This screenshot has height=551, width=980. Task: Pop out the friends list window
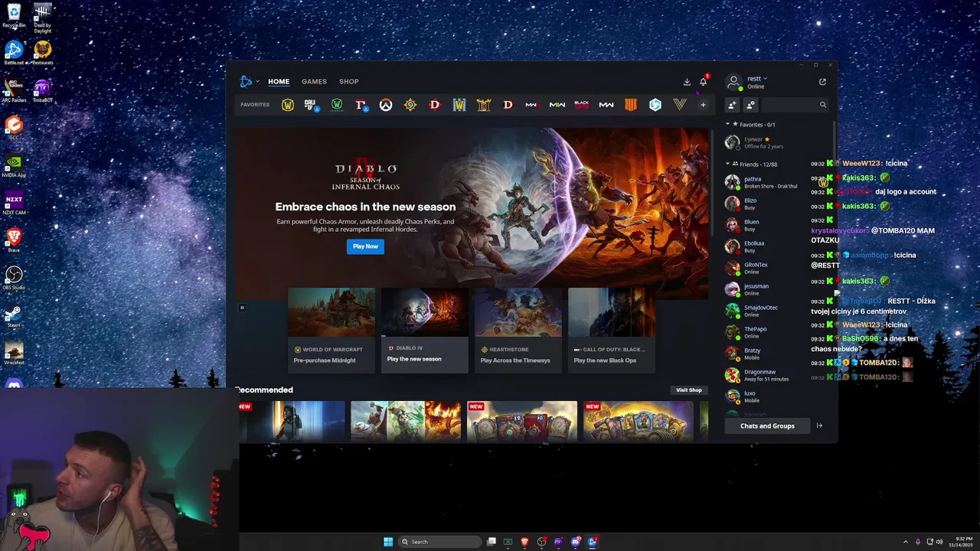point(822,82)
